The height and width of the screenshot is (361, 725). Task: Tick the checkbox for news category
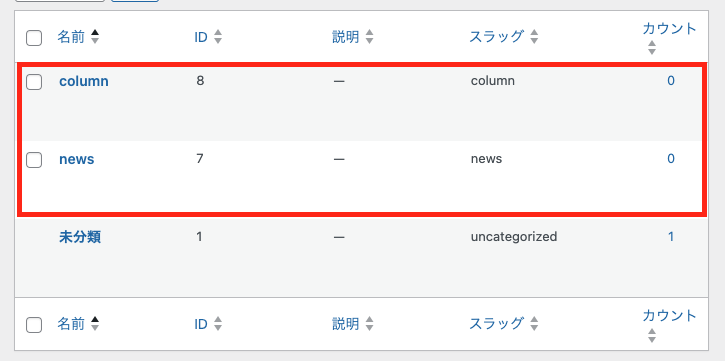point(34,160)
